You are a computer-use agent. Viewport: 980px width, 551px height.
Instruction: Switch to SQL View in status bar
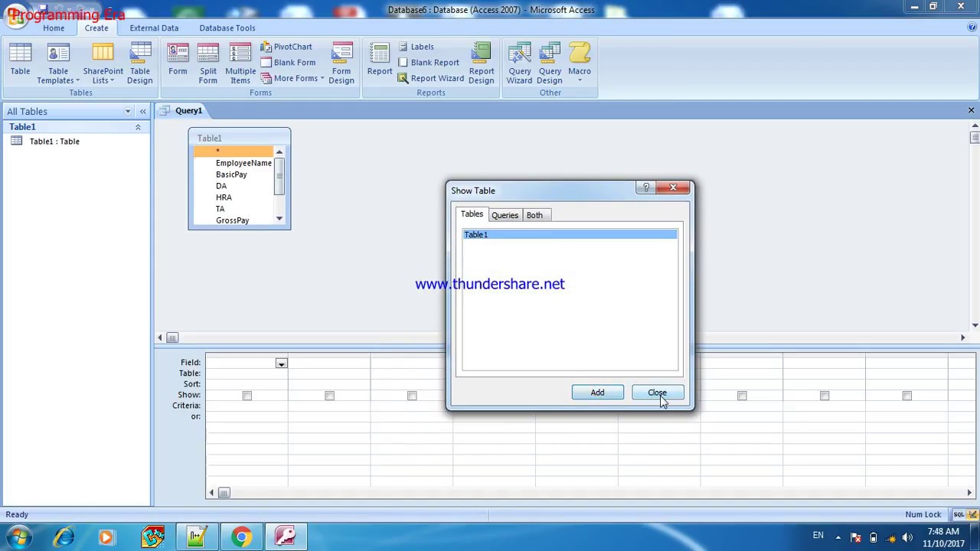(959, 515)
